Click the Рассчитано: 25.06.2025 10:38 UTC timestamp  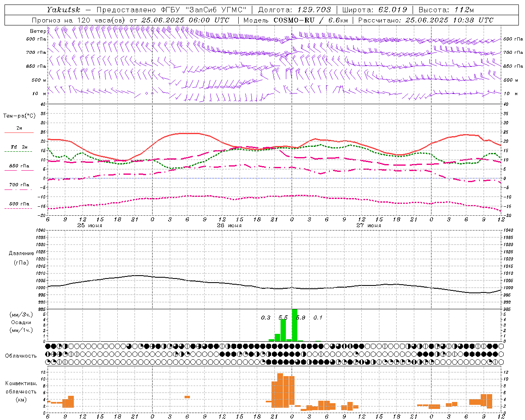[426, 20]
